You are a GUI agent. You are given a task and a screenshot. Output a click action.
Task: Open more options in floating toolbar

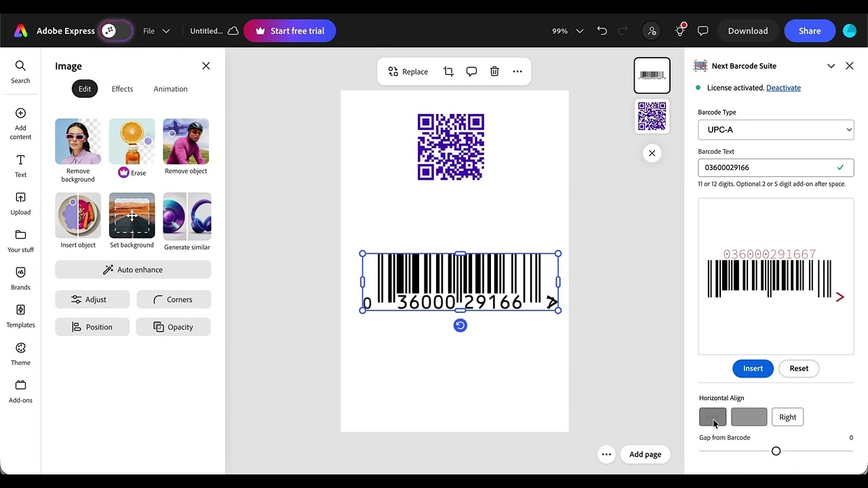coord(517,72)
